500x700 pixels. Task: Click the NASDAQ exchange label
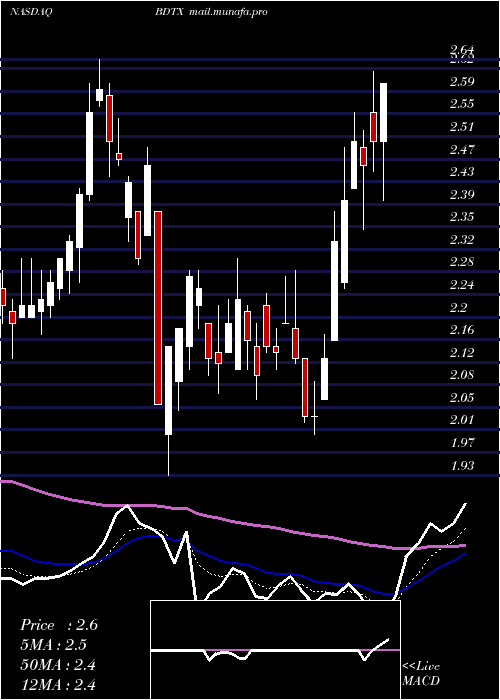coord(31,12)
